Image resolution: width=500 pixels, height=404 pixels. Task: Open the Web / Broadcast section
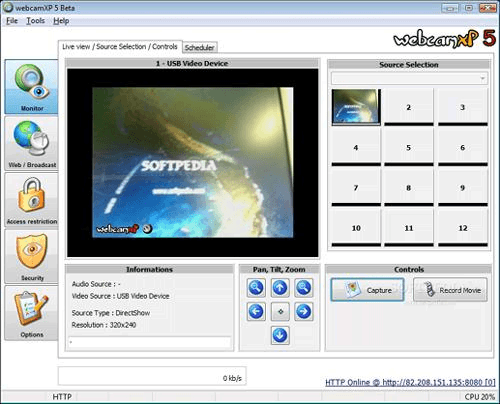(31, 144)
